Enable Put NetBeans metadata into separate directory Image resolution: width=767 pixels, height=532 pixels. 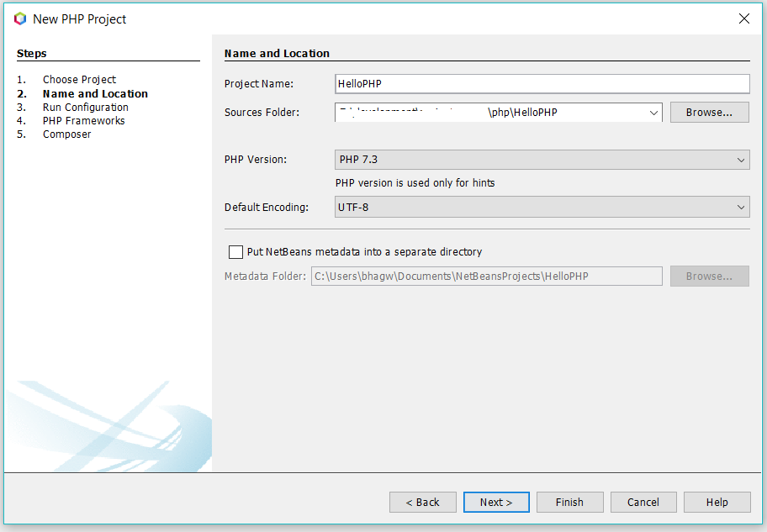click(x=235, y=252)
